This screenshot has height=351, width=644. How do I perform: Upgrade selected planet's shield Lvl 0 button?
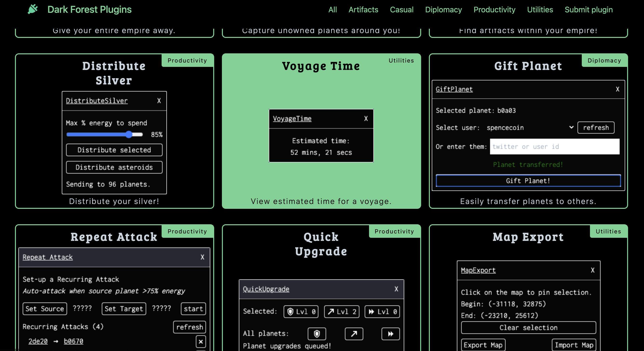point(301,312)
